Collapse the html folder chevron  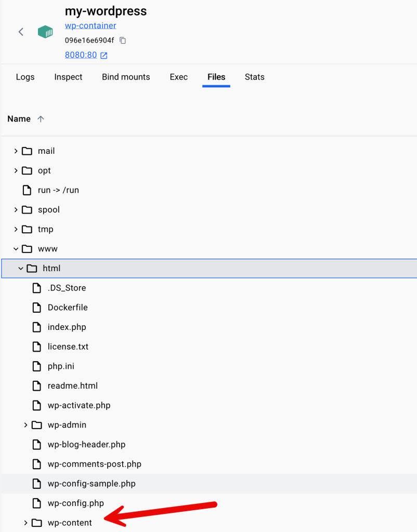[21, 269]
